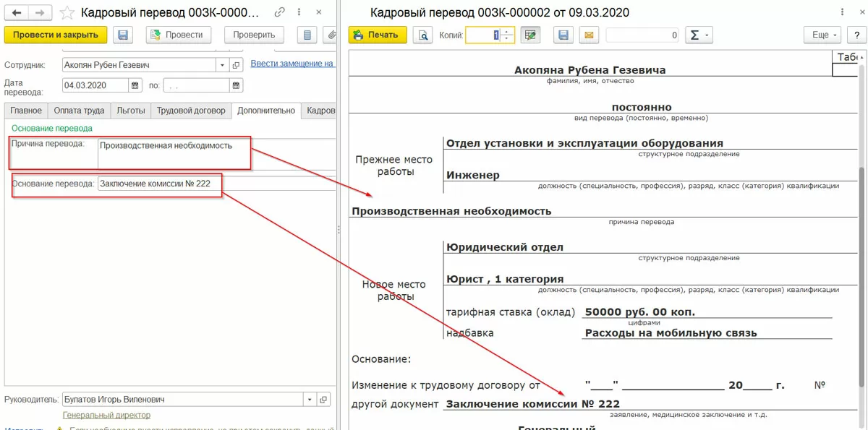
Task: Open the Еще menu dropdown
Action: point(824,35)
